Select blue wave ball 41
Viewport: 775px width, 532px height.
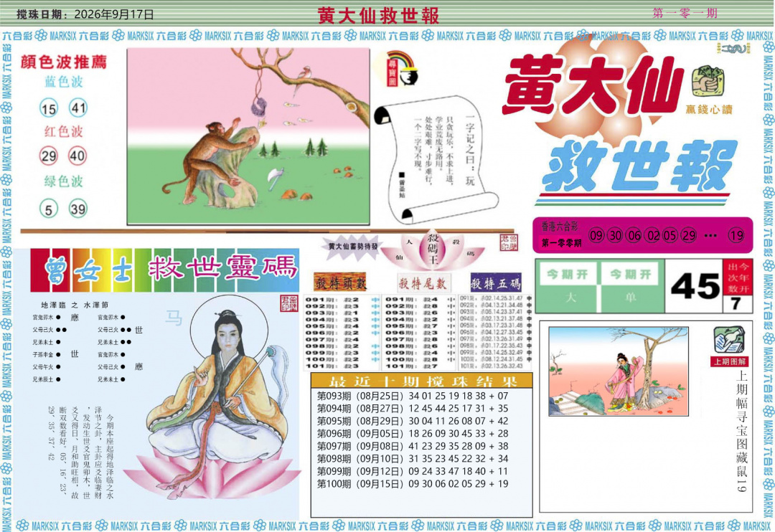(78, 108)
